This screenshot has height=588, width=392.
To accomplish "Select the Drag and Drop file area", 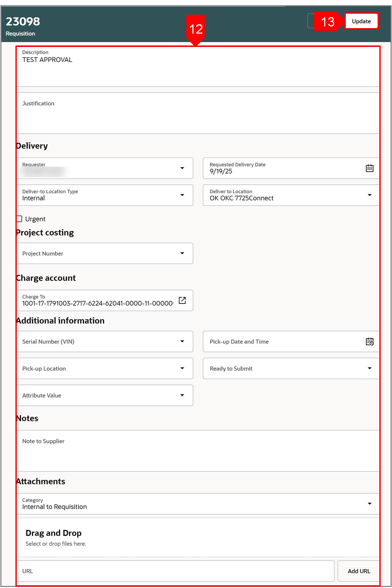I will click(x=198, y=537).
